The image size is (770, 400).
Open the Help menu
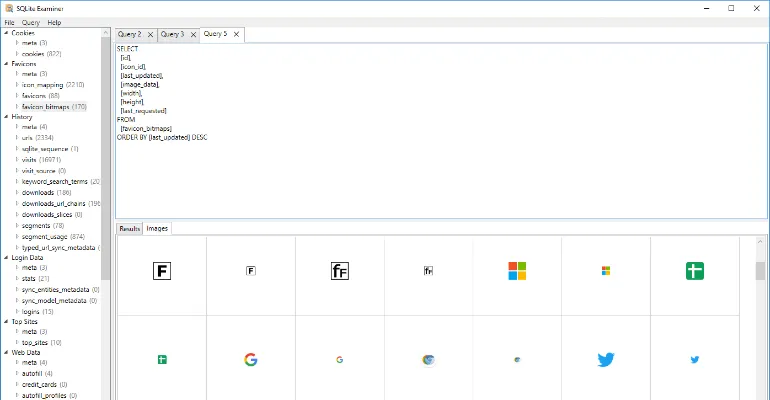pyautogui.click(x=54, y=23)
